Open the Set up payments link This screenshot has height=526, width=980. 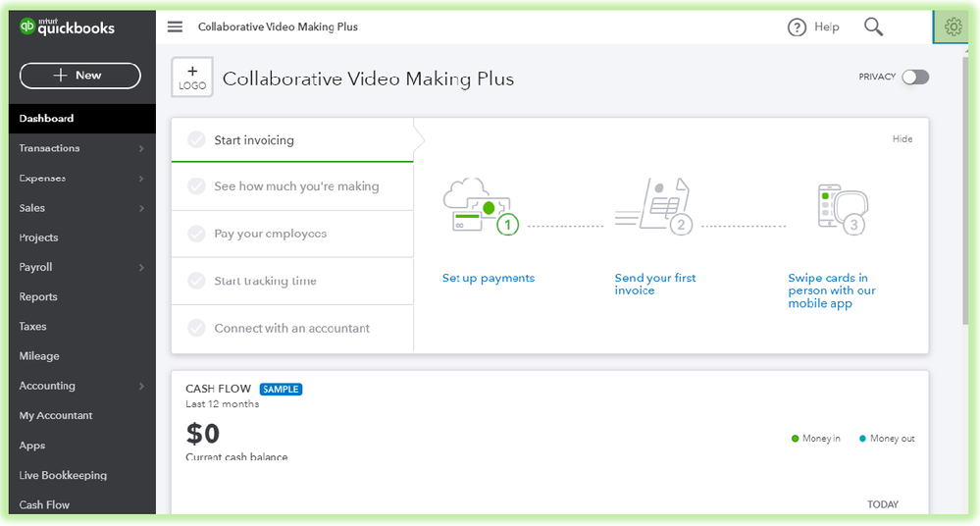489,279
